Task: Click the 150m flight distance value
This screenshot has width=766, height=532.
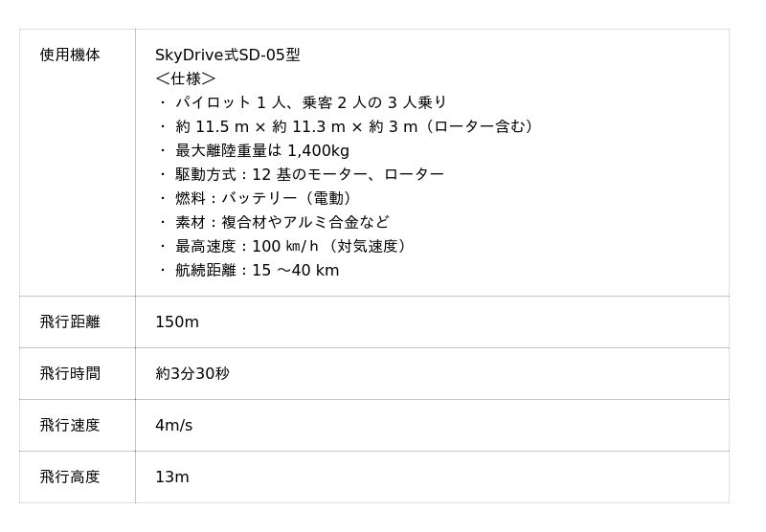Action: click(x=177, y=322)
